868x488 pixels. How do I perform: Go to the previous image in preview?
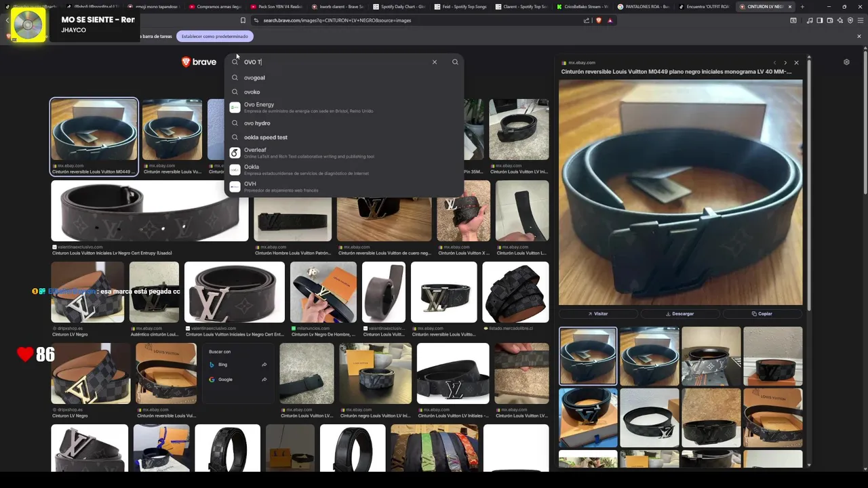pos(774,62)
